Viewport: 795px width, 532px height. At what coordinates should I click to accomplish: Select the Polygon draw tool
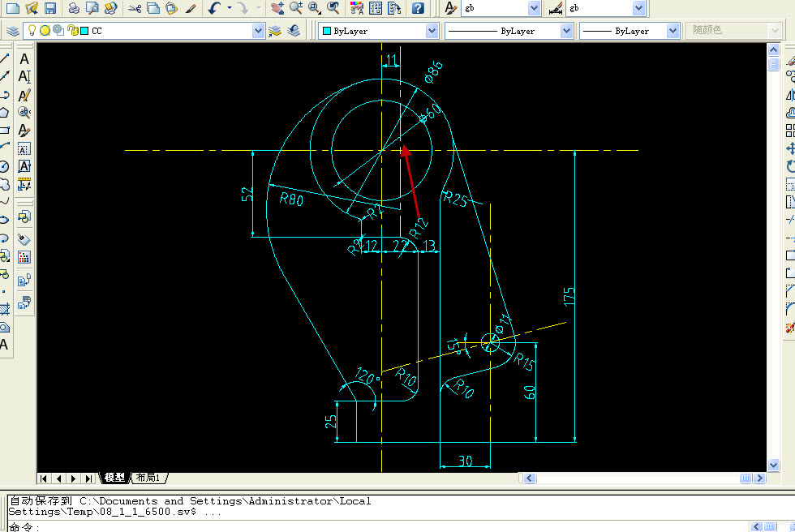[x=5, y=113]
